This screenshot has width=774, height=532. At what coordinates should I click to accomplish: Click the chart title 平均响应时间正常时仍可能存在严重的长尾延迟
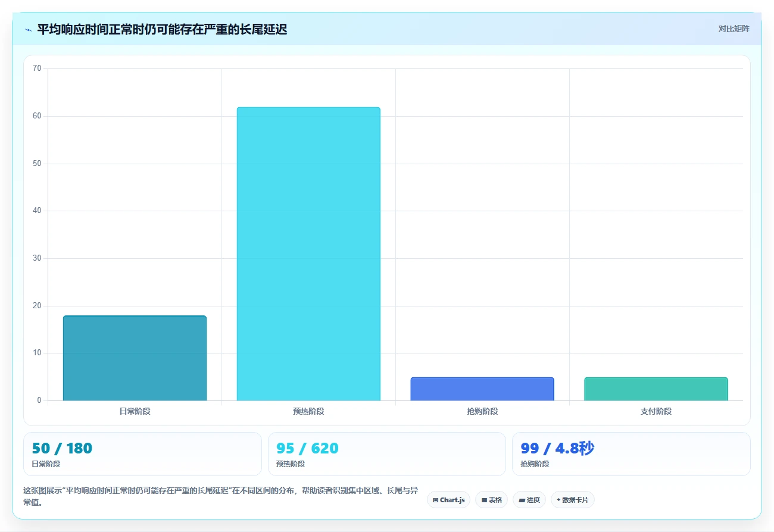tap(162, 29)
